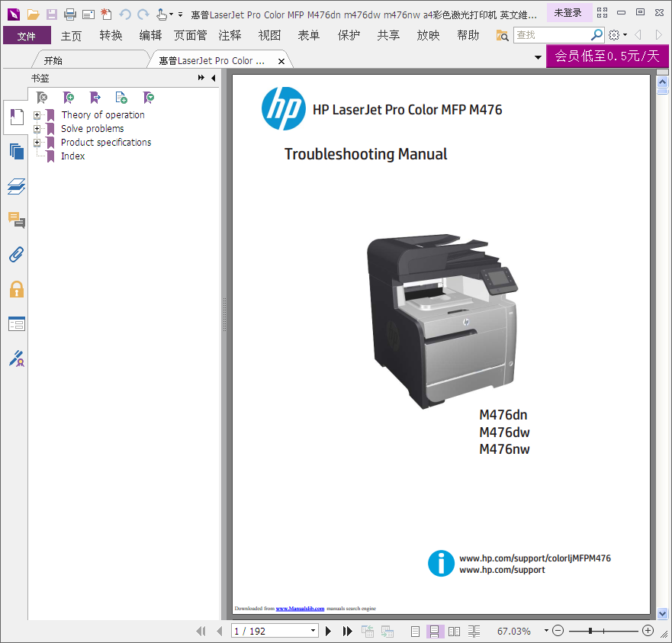Open the bookmarks panel icon in the sidebar
Screen dimensions: 672x643
tap(16, 117)
